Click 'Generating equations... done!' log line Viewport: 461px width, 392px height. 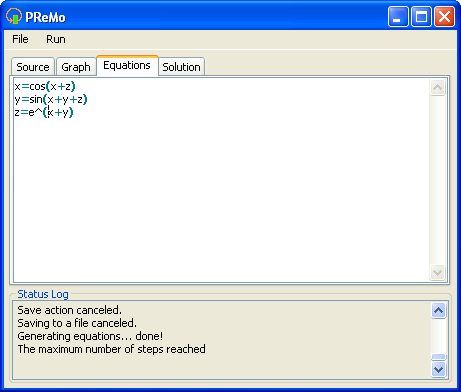90,336
